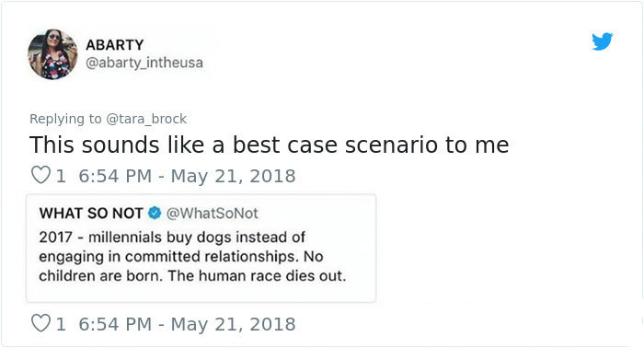Click the 'Replying to' label
Viewport: 644px width, 348px height.
[x=65, y=119]
